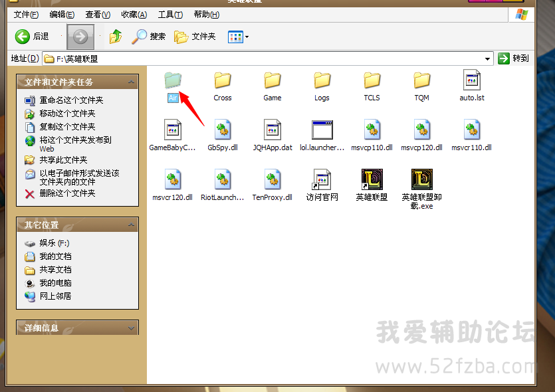
Task: Select the lol.launcher application icon
Action: tap(322, 130)
